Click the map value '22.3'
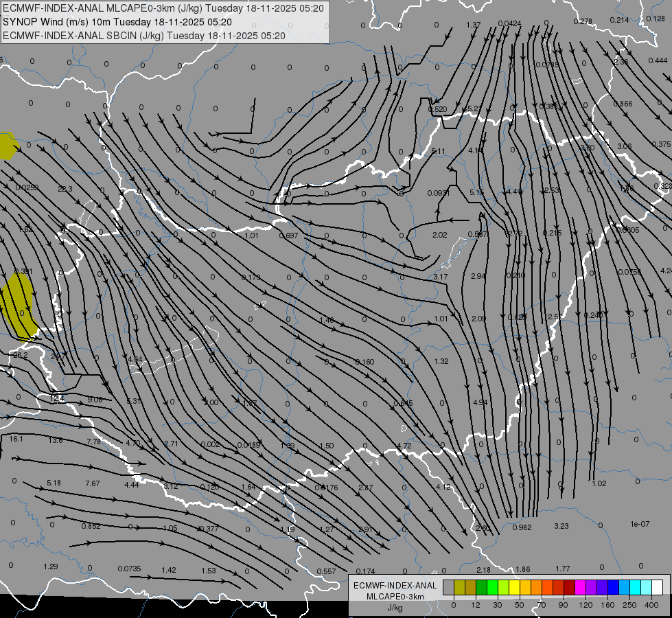The width and height of the screenshot is (672, 618). [65, 189]
